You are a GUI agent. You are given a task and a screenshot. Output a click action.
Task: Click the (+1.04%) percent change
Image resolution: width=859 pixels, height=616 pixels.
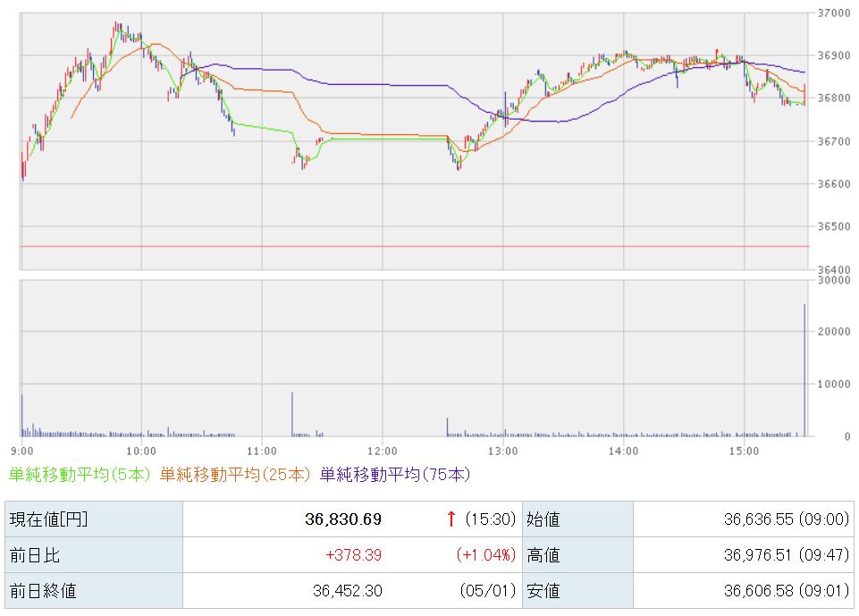point(486,555)
